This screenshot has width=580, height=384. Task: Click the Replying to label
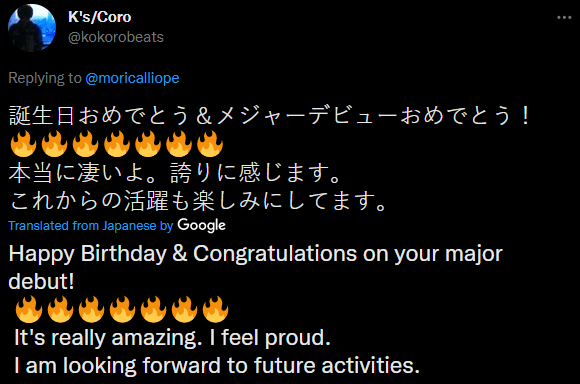tap(45, 78)
